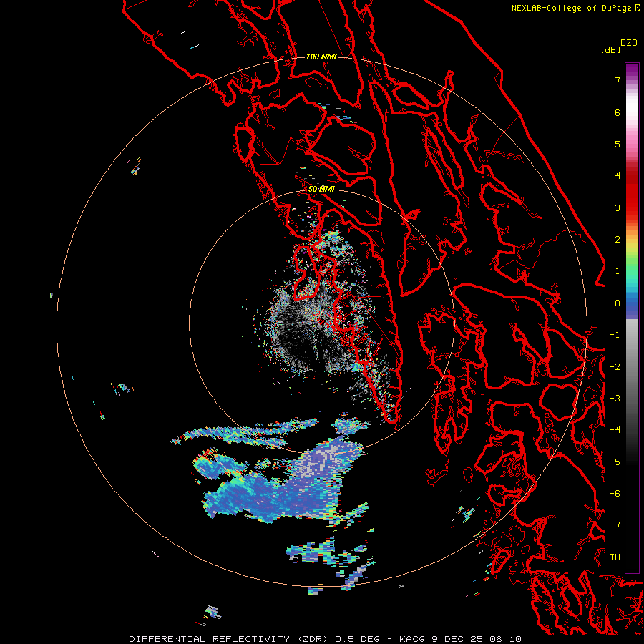The image size is (644, 644).
Task: Click the 7 value on the color scale
Action: [618, 80]
